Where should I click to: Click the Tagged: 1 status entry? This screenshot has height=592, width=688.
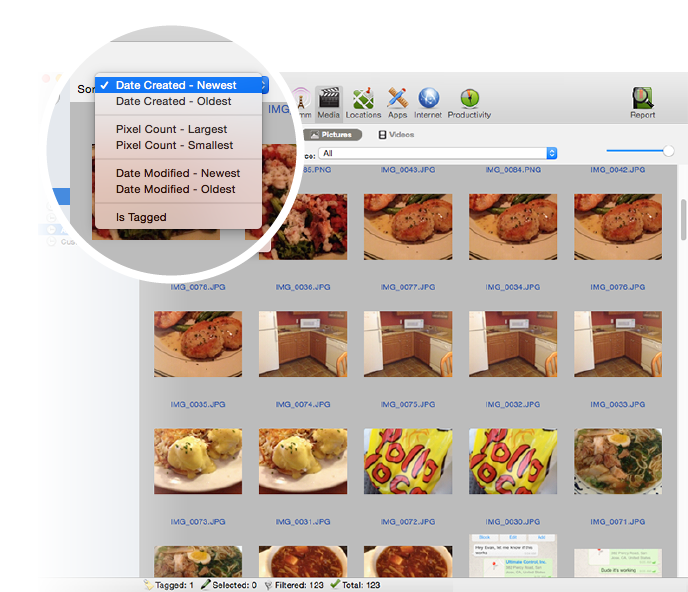(x=169, y=585)
